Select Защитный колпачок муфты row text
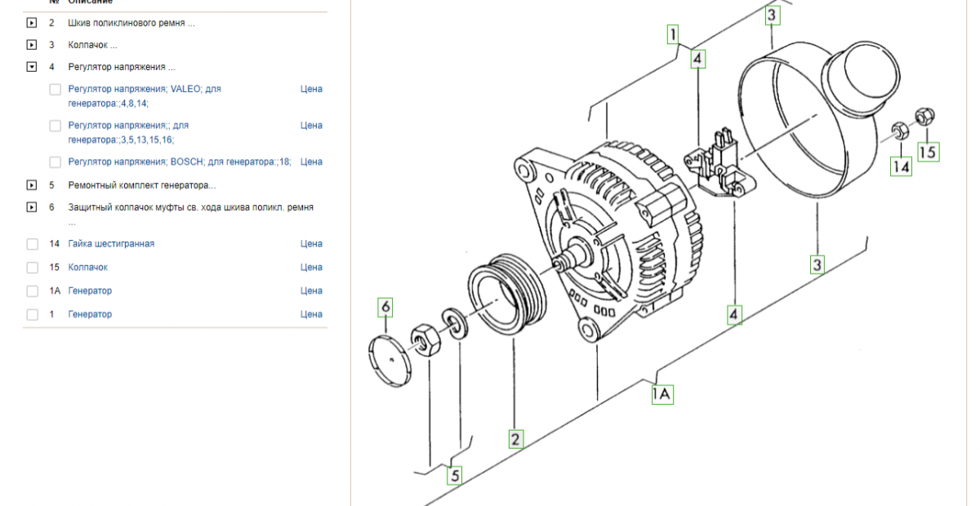980x506 pixels. 191,214
